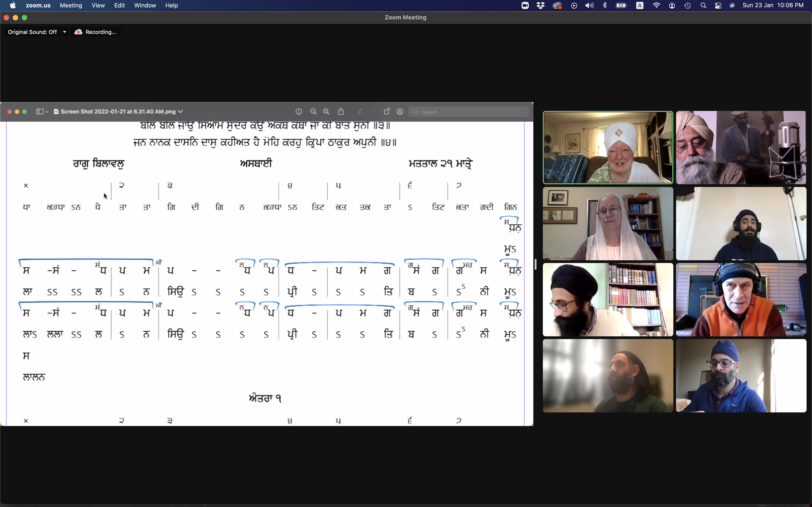Toggle the Preview sidebar view button
The height and width of the screenshot is (507, 812).
pos(40,112)
